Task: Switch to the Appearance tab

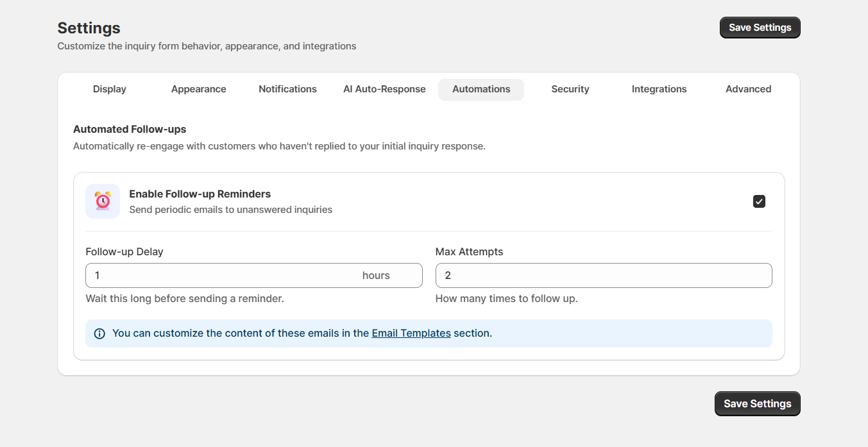Action: pyautogui.click(x=199, y=89)
